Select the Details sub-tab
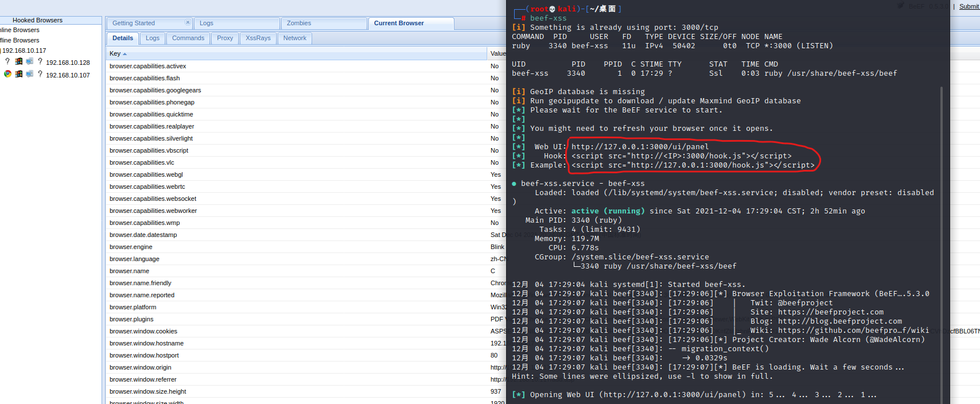 click(123, 38)
